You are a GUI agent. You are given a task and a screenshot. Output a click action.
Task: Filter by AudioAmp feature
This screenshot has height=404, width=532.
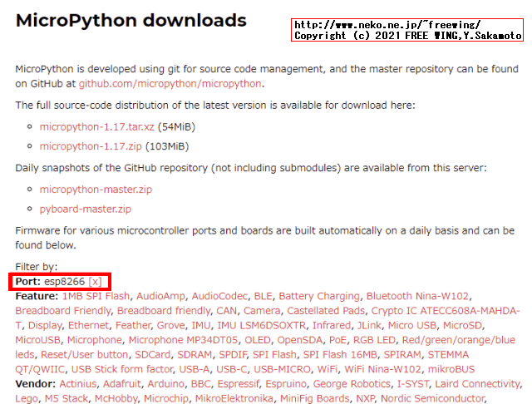point(160,296)
